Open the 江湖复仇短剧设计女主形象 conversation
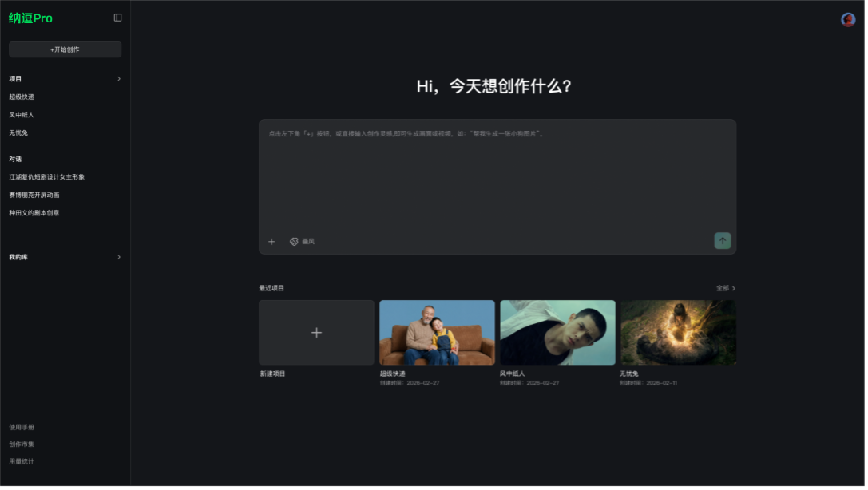This screenshot has height=490, width=868. (x=46, y=176)
